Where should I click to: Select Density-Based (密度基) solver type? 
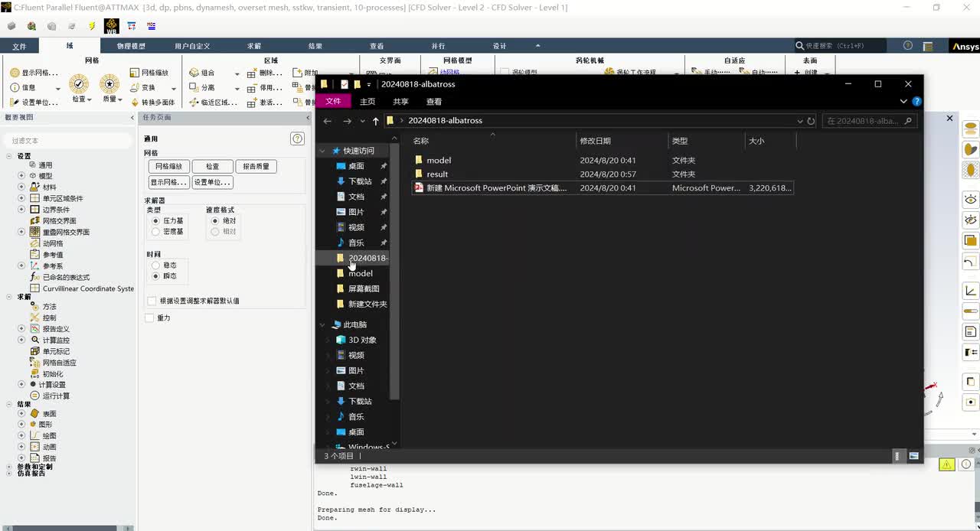click(x=155, y=231)
